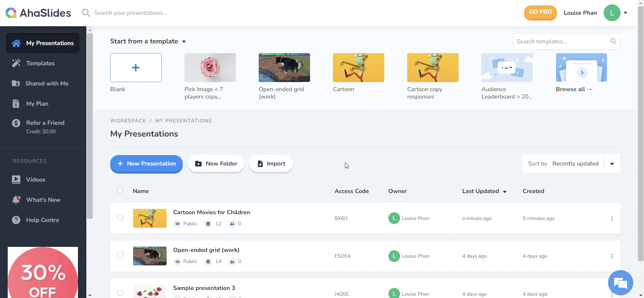
Task: Click the Help Centre question mark icon
Action: point(16,220)
